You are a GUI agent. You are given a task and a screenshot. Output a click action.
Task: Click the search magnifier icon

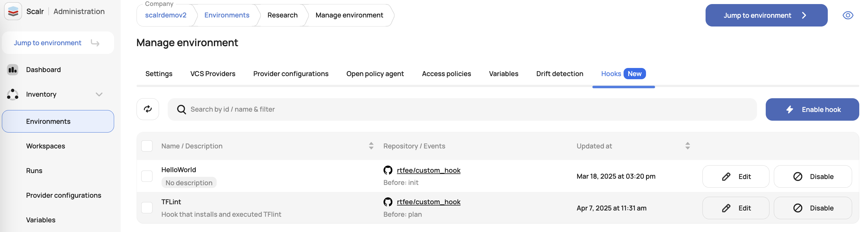click(181, 109)
